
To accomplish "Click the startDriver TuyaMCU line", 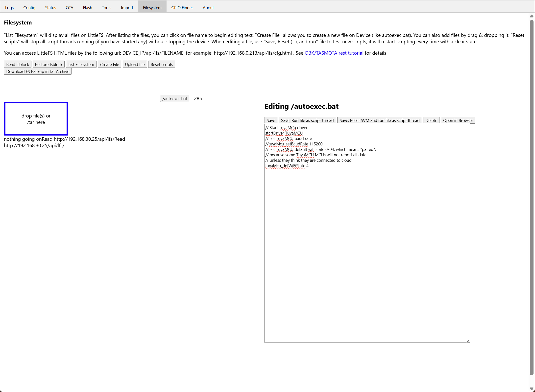I will [x=284, y=133].
